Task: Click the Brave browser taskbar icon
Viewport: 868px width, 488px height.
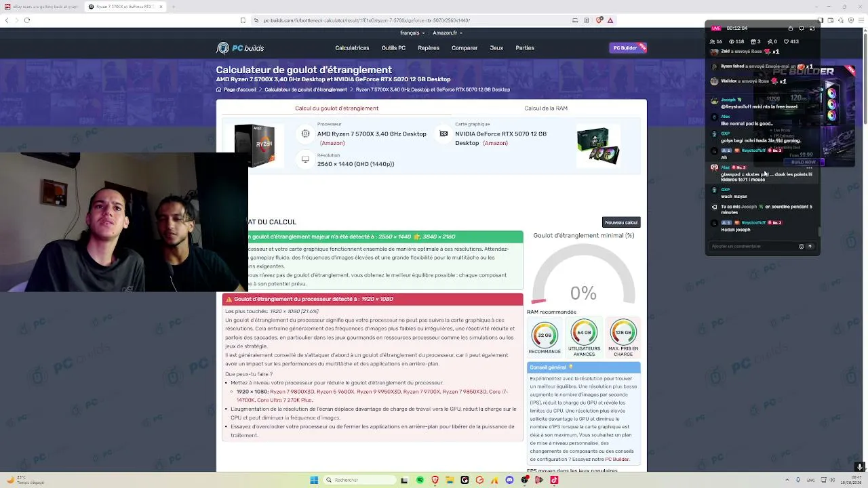Action: (x=435, y=480)
